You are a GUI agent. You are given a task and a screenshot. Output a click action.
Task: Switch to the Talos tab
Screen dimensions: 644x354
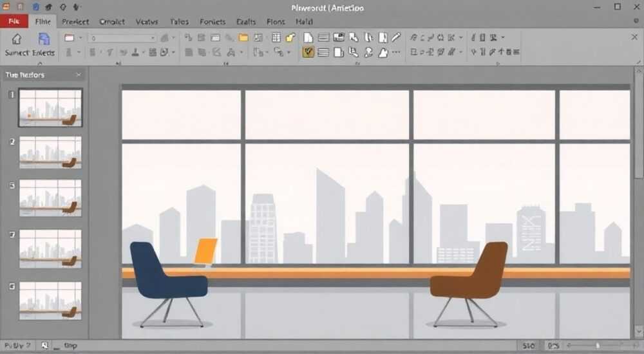[x=179, y=22]
